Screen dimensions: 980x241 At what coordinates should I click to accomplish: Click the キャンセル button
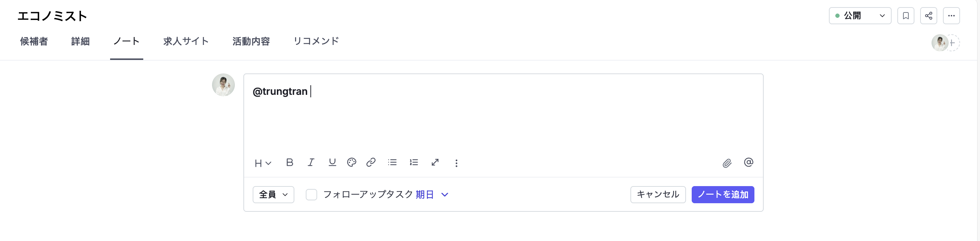pyautogui.click(x=658, y=195)
